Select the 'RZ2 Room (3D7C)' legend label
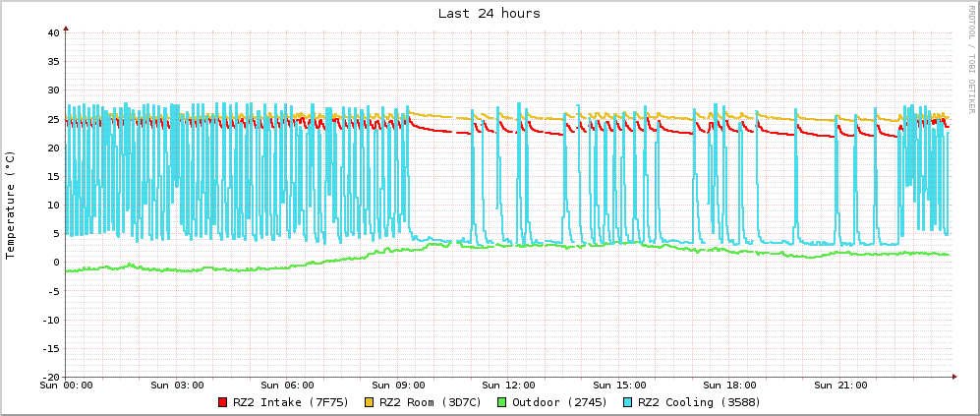Screen dimensions: 980x416 [x=430, y=402]
